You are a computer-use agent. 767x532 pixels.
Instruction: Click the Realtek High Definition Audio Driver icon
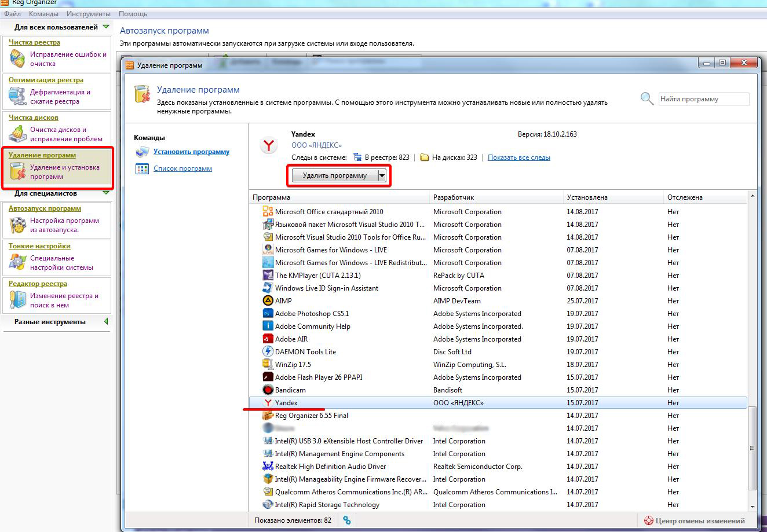(x=268, y=466)
